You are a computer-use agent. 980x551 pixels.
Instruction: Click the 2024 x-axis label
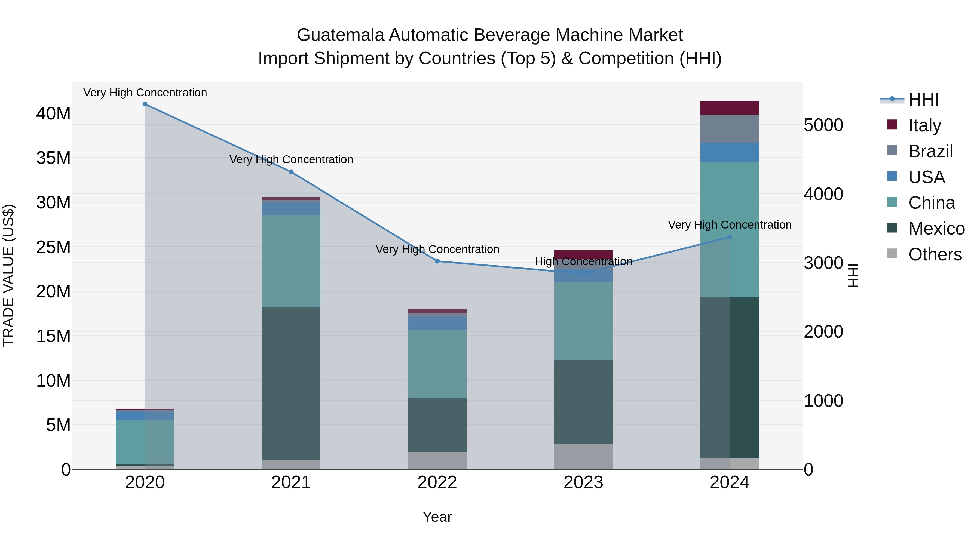pos(730,482)
